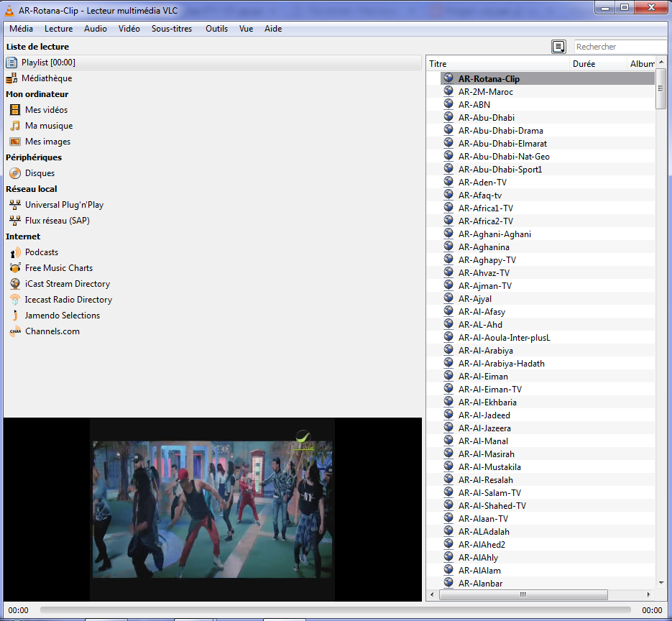Screen dimensions: 672x621
Task: Click the video preview area
Action: point(213,509)
